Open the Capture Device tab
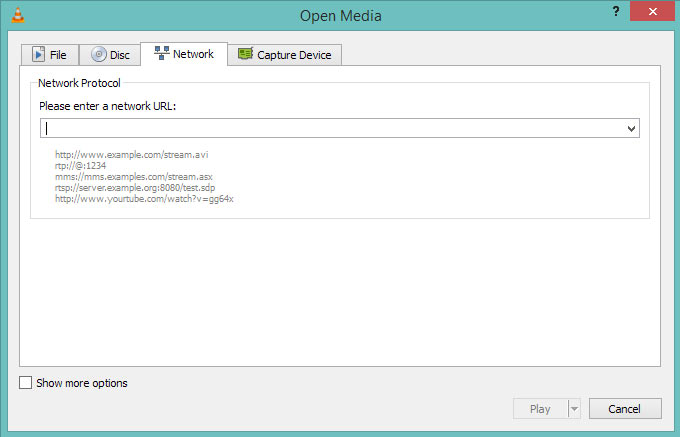680x437 pixels. 284,55
